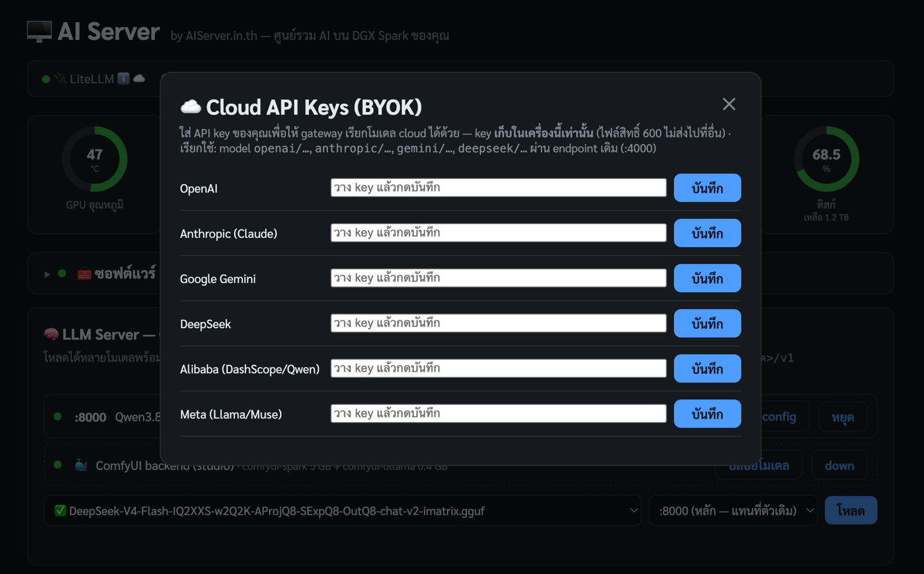Open the :8000 (หลัก) port dropdown
This screenshot has height=574, width=924.
click(x=733, y=510)
